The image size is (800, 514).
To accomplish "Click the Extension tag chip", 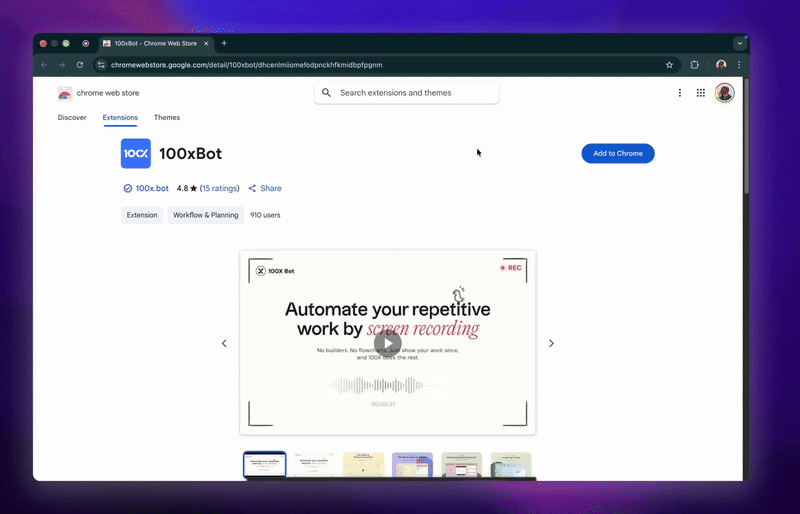I will (142, 215).
